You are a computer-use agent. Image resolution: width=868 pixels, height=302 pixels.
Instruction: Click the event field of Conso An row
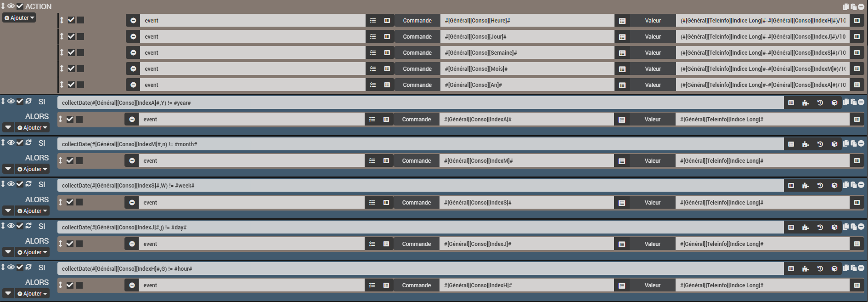pos(253,85)
